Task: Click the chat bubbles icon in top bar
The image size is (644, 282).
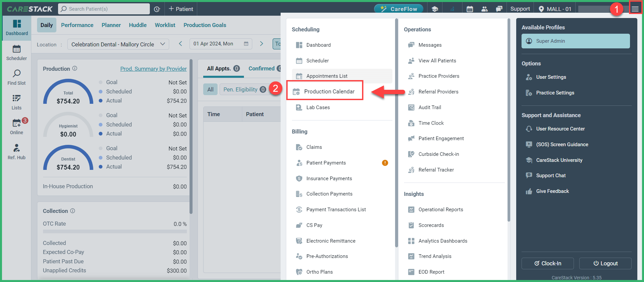Action: (499, 9)
